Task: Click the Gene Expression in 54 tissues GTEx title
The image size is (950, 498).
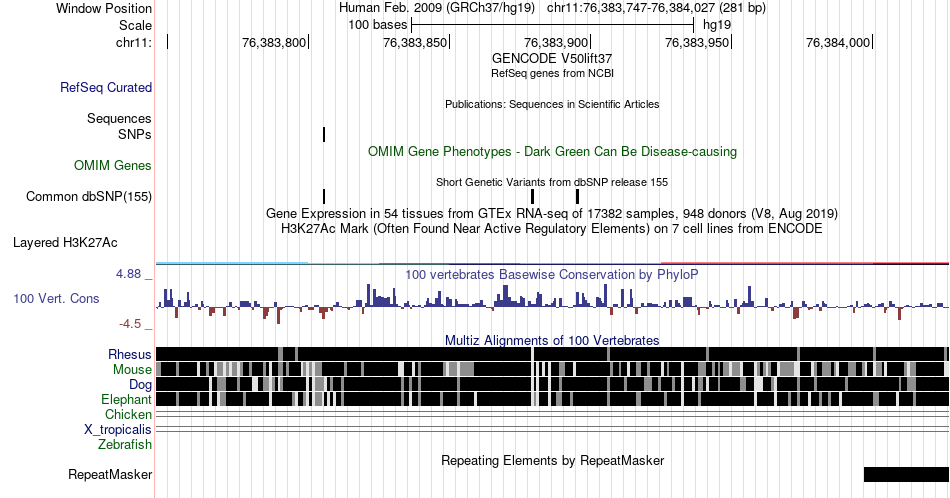Action: [552, 213]
